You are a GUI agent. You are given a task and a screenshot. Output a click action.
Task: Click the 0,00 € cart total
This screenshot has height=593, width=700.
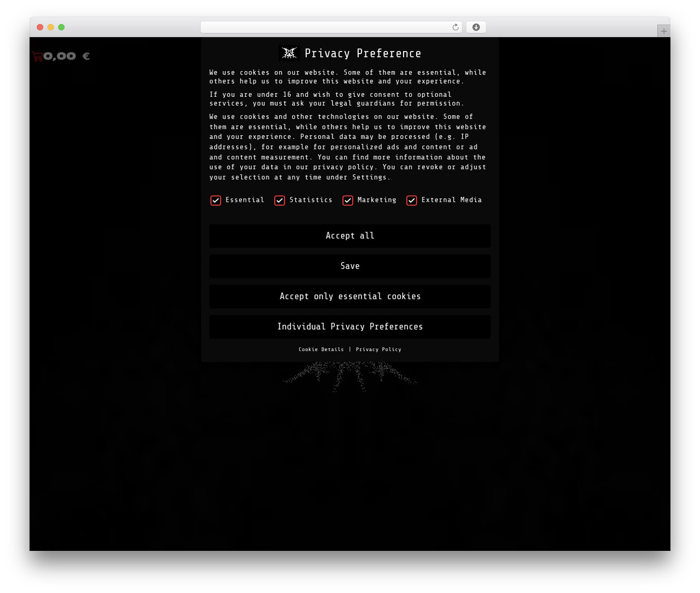click(66, 56)
